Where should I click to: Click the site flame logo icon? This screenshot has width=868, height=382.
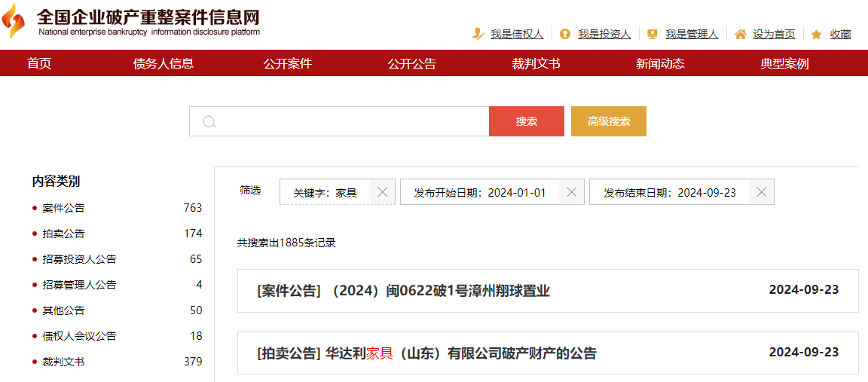coord(13,21)
